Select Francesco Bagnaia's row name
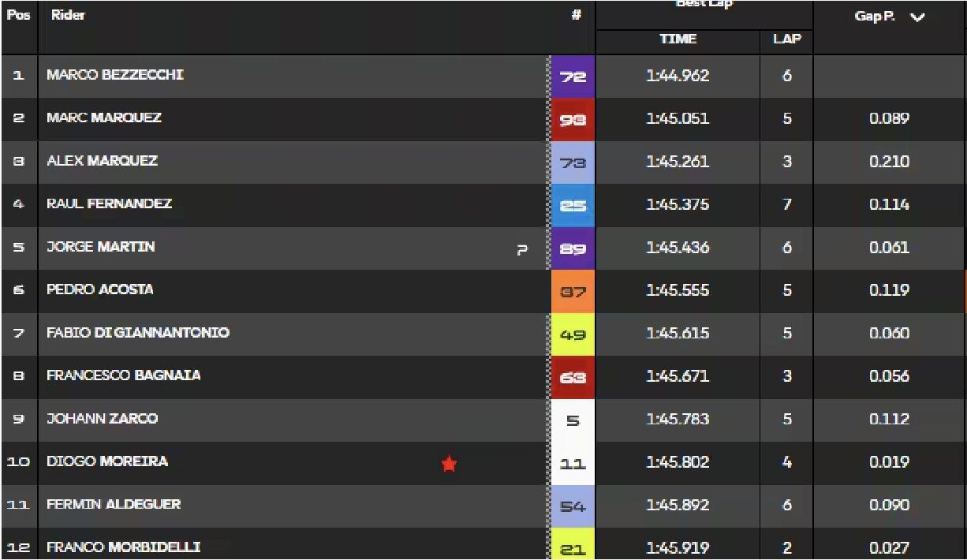Image resolution: width=967 pixels, height=560 pixels. [124, 375]
